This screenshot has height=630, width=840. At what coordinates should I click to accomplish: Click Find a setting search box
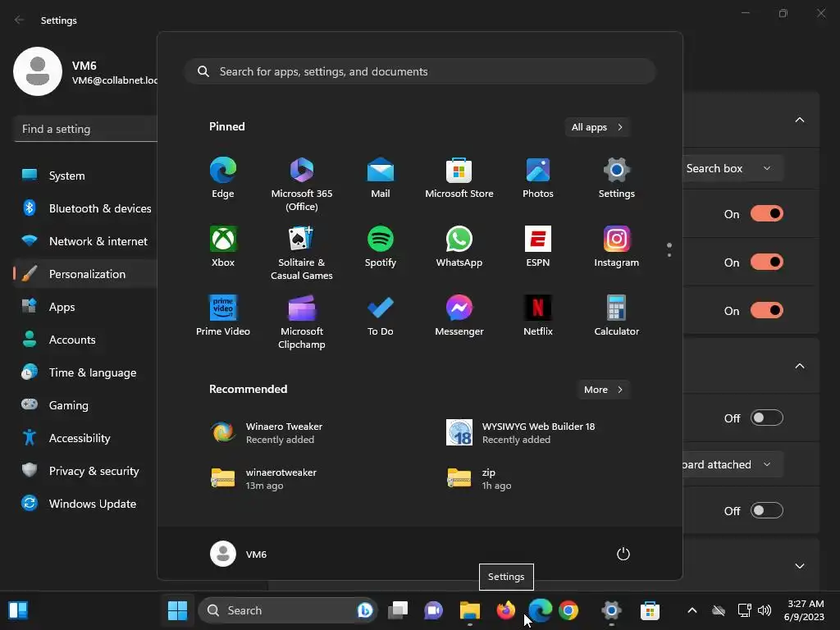click(85, 129)
